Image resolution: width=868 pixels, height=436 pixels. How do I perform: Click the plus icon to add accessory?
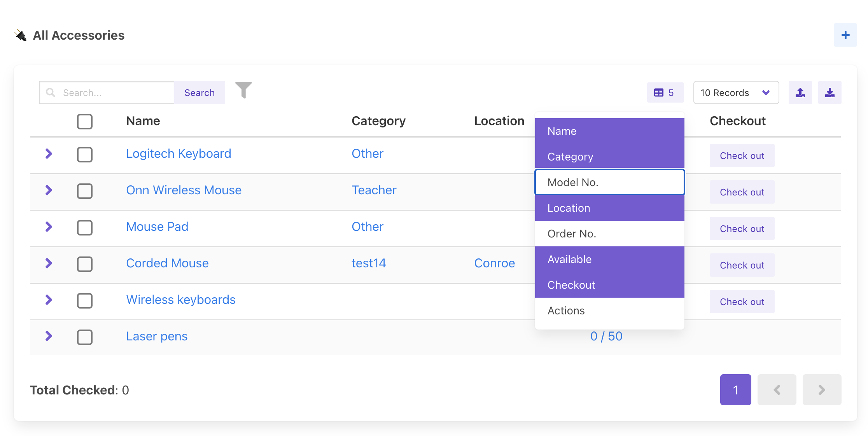click(x=845, y=35)
